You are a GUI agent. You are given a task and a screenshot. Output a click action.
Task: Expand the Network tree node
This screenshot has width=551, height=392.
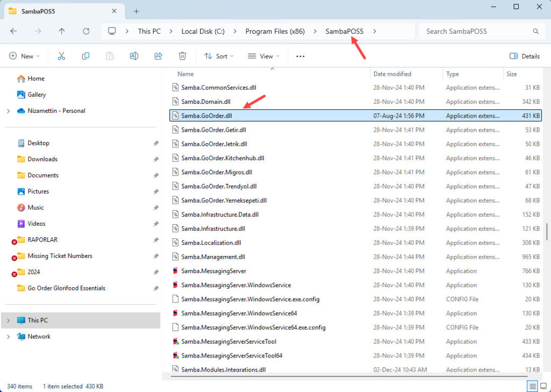[x=8, y=337]
